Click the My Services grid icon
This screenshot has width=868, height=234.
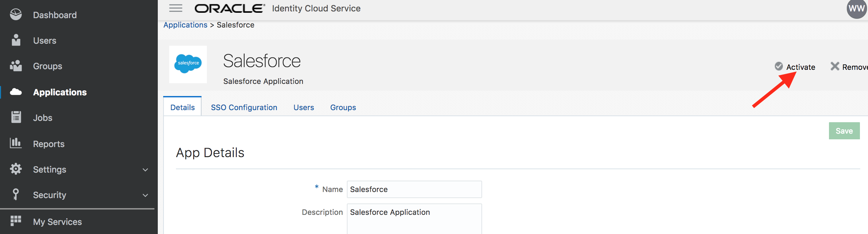(x=16, y=221)
